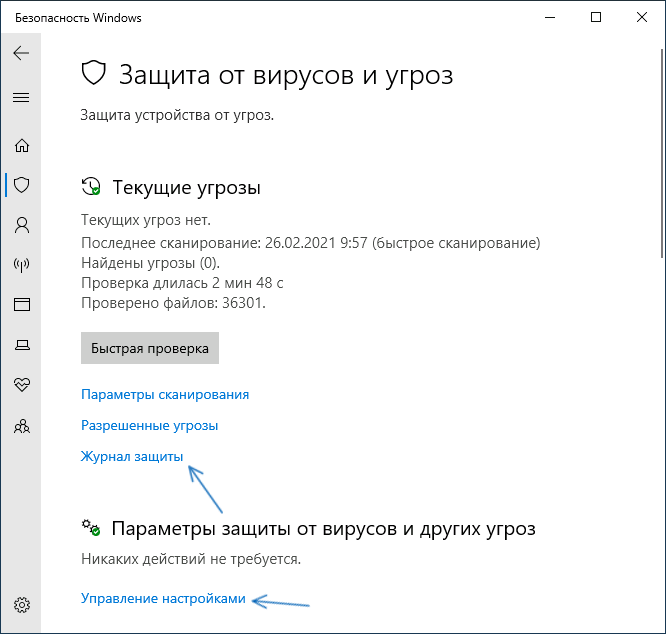Click window title 'Безопасность Windows'
The height and width of the screenshot is (634, 666).
tap(78, 18)
